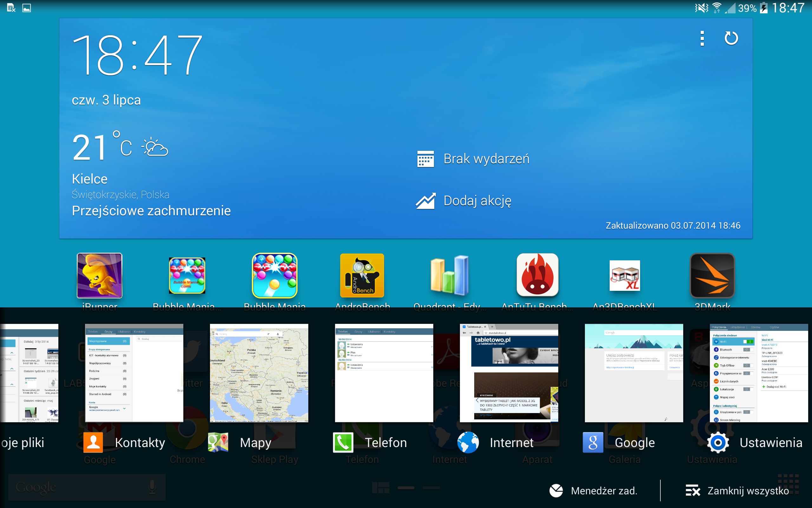Tap the Kontakty orange app icon
Viewport: 812px width, 508px height.
coord(93,443)
